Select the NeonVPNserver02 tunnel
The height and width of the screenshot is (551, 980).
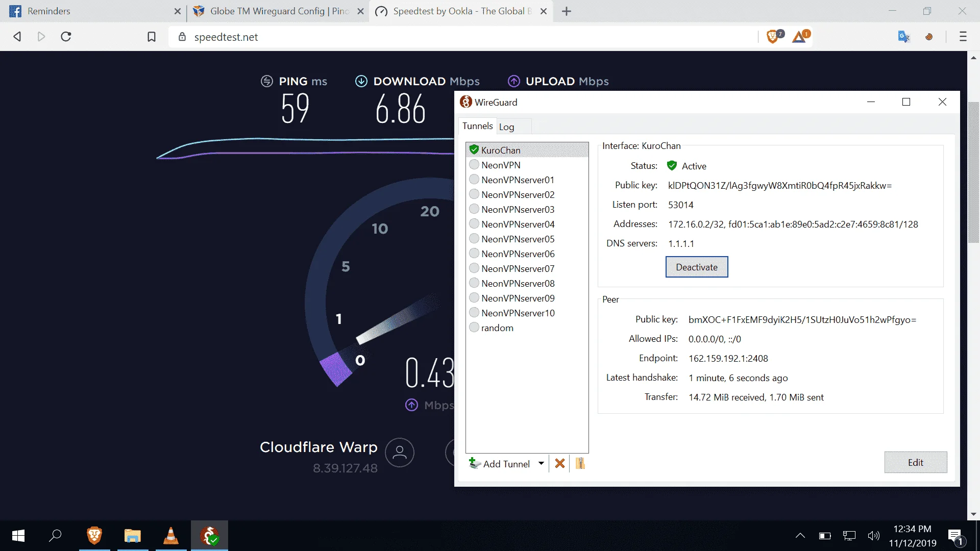click(527, 194)
